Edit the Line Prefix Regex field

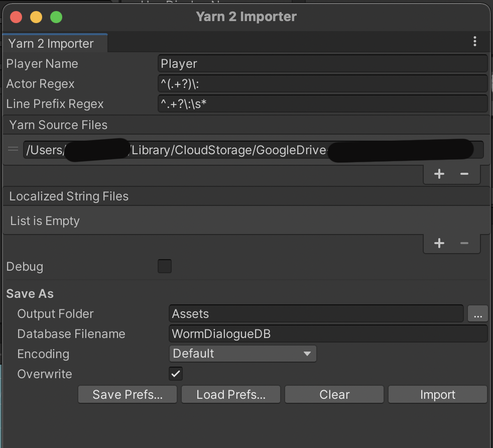pyautogui.click(x=323, y=104)
